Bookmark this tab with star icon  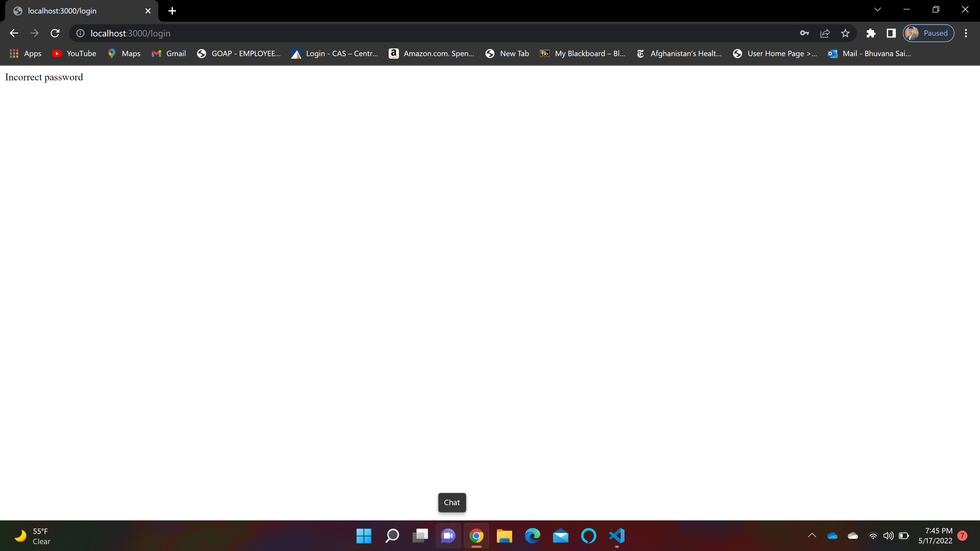pos(845,33)
